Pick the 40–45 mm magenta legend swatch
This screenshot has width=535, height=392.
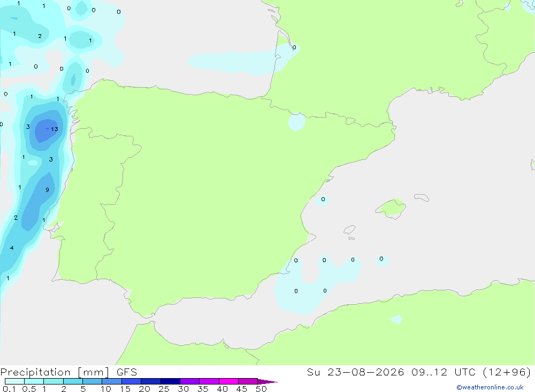pos(228,381)
